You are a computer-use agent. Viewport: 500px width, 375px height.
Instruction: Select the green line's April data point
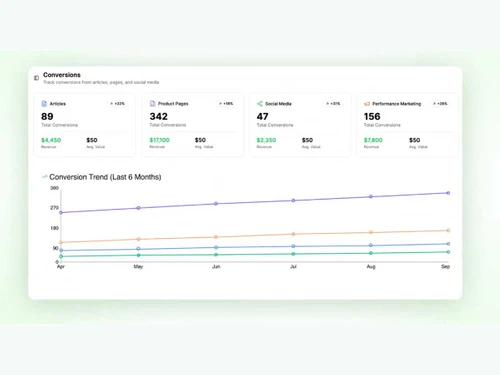[x=61, y=256]
